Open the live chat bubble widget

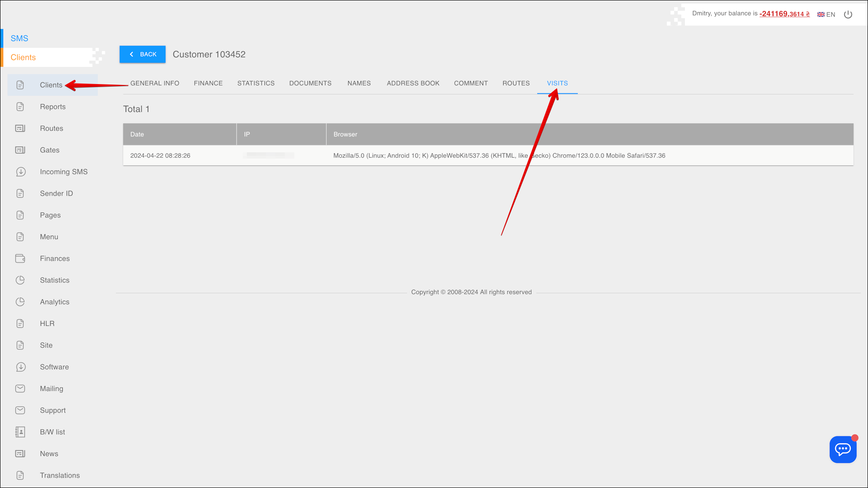(x=843, y=449)
